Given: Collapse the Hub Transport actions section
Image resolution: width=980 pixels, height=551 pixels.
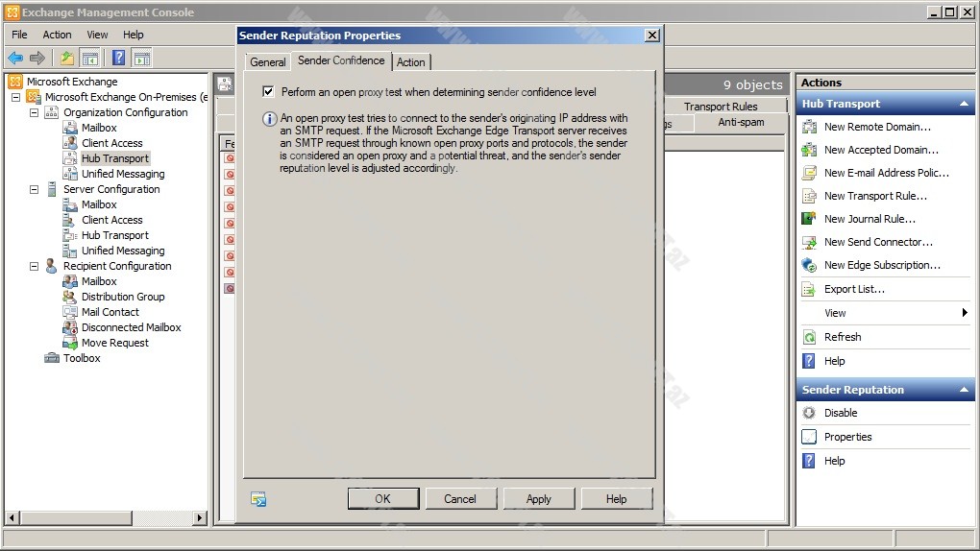Looking at the screenshot, I should [964, 104].
